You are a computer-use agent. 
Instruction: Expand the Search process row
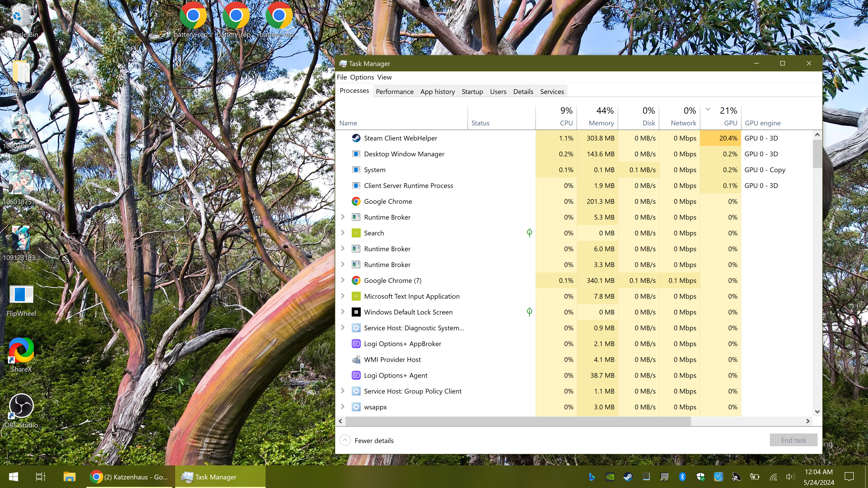(343, 233)
